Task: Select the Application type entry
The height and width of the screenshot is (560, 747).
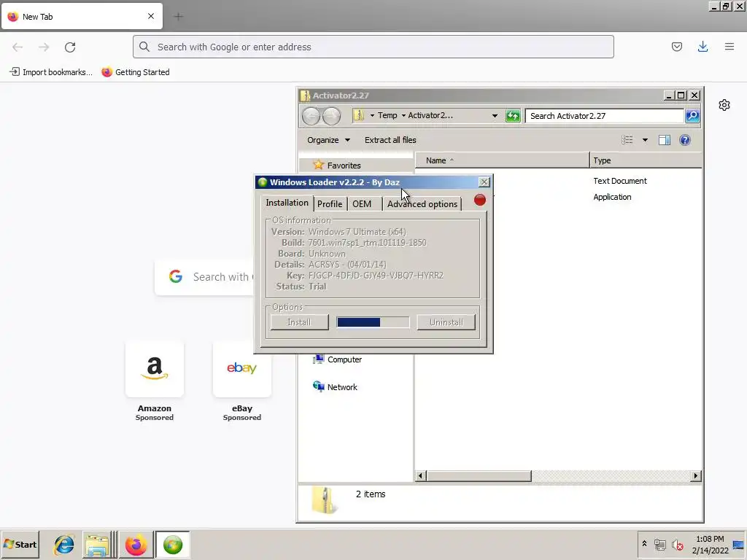Action: (x=612, y=197)
